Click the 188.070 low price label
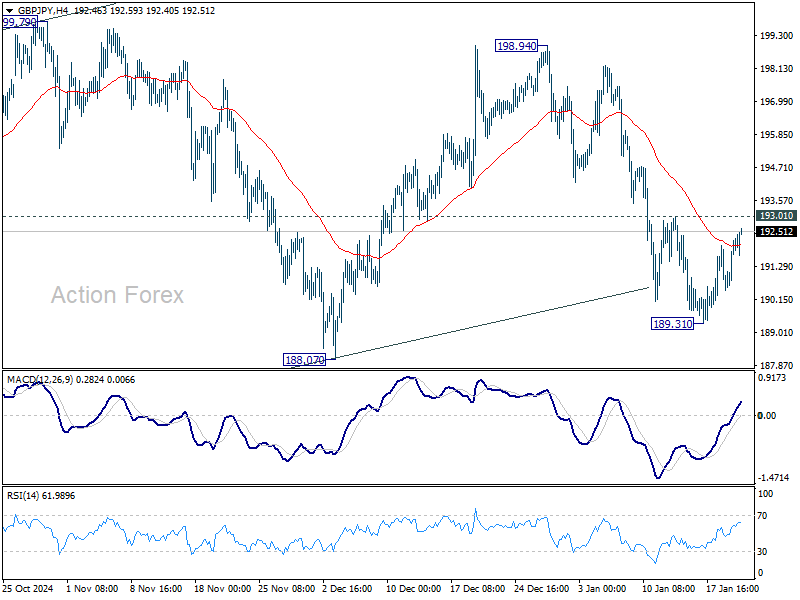 click(x=305, y=360)
